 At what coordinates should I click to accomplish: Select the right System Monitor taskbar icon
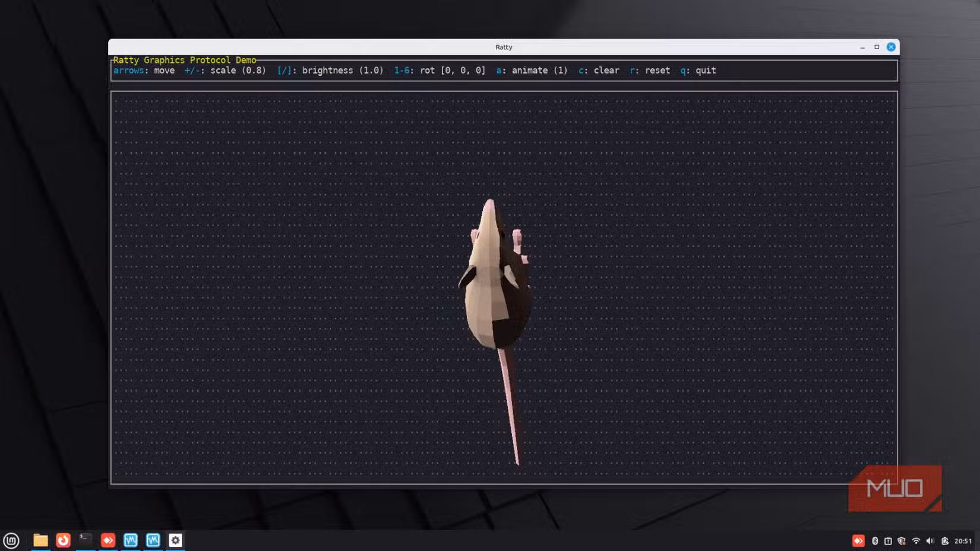(153, 540)
